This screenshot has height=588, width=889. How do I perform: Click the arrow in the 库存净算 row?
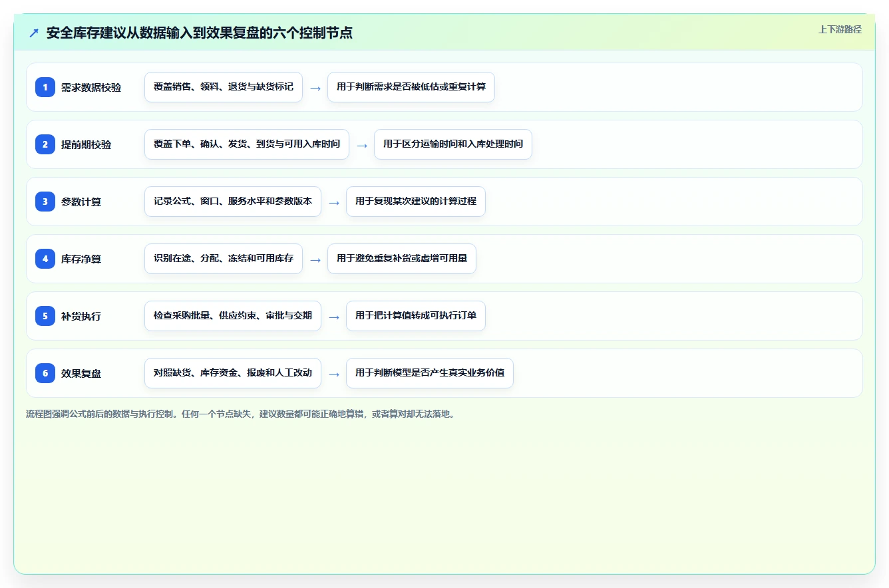pos(315,259)
